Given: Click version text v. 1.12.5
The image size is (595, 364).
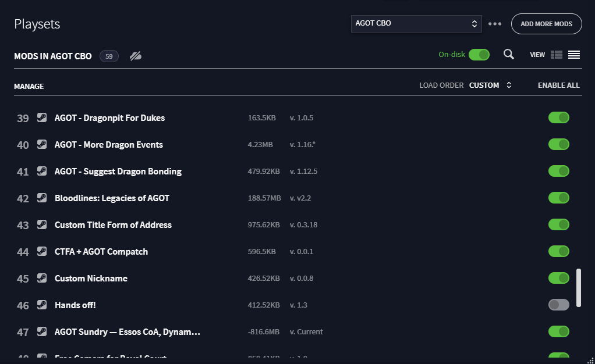Looking at the screenshot, I should pyautogui.click(x=303, y=171).
